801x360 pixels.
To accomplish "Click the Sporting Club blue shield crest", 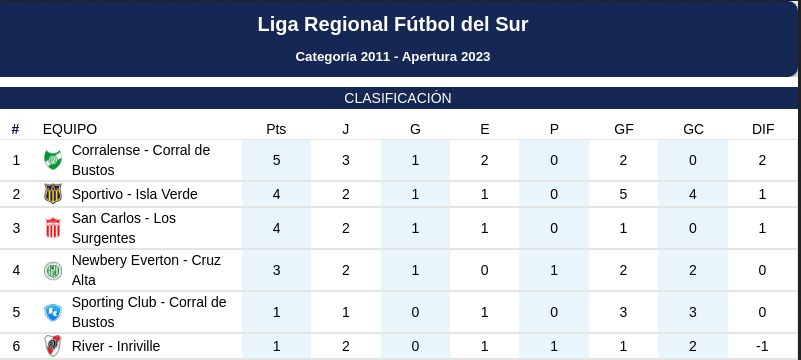I will (53, 312).
